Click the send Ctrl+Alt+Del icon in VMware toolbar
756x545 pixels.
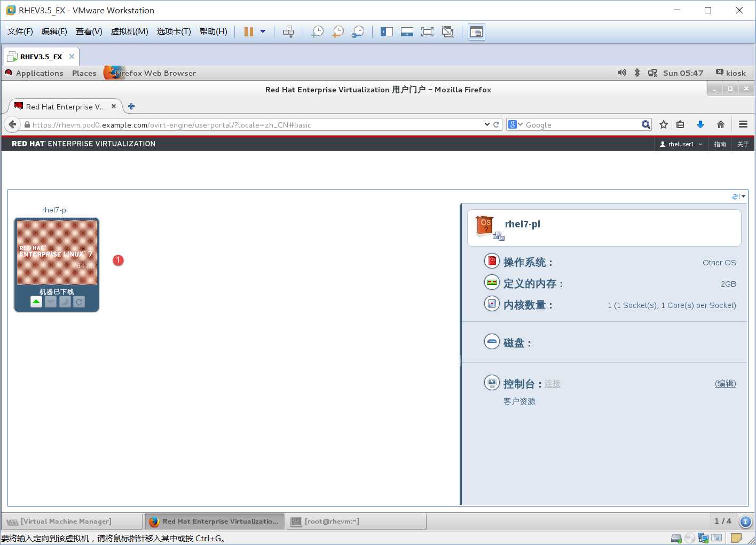[x=288, y=31]
